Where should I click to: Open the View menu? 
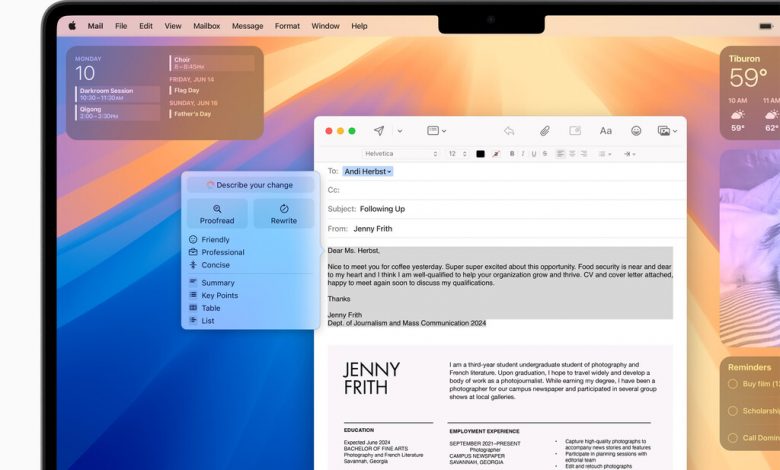pyautogui.click(x=173, y=26)
